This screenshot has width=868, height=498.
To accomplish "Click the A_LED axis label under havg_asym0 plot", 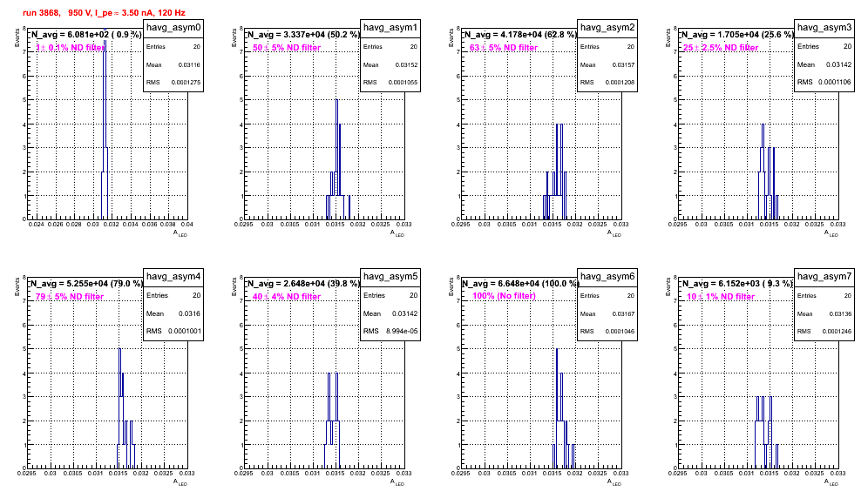I will click(x=180, y=233).
